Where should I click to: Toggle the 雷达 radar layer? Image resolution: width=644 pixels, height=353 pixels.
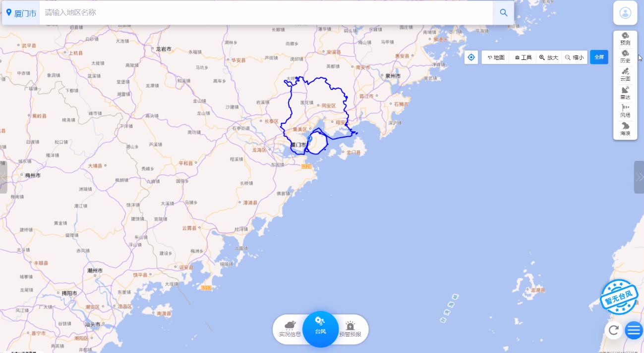[x=625, y=93]
